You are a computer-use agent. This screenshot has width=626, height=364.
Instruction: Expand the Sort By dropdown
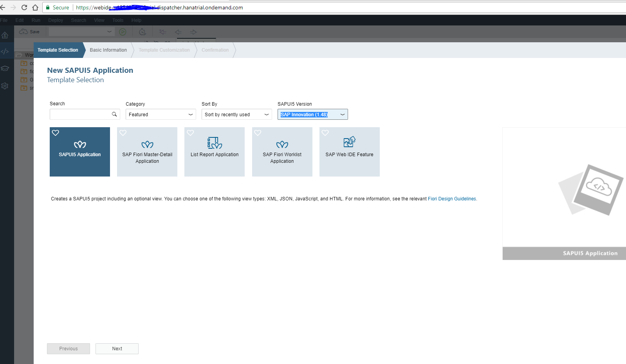pyautogui.click(x=236, y=114)
